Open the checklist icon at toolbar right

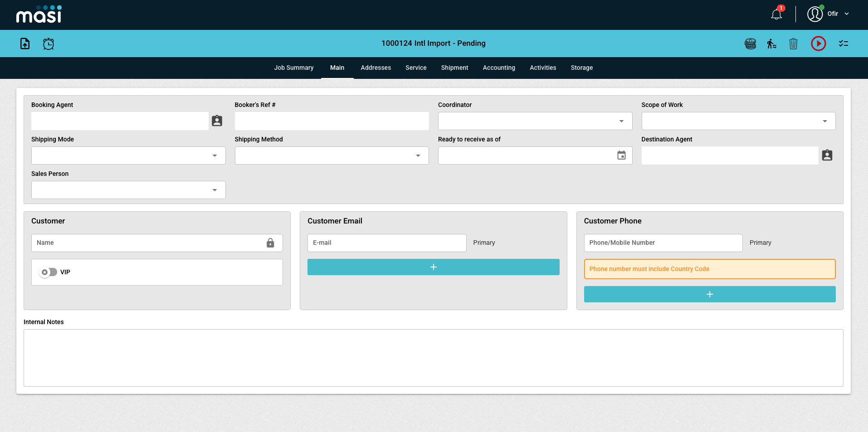844,44
